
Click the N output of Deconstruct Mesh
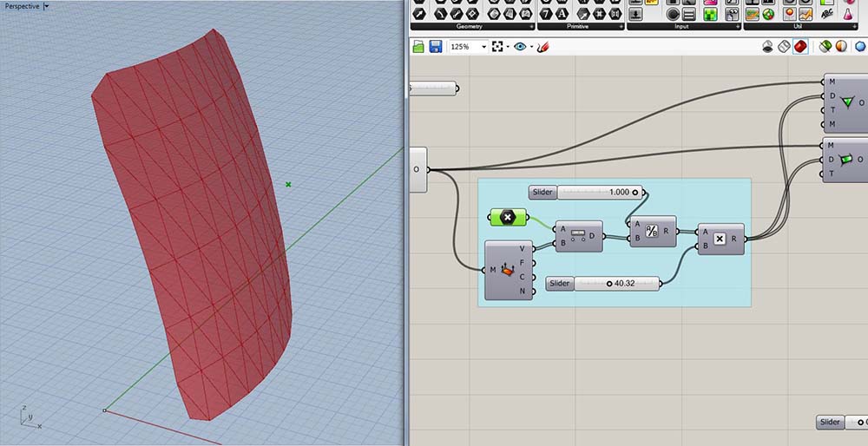[523, 291]
